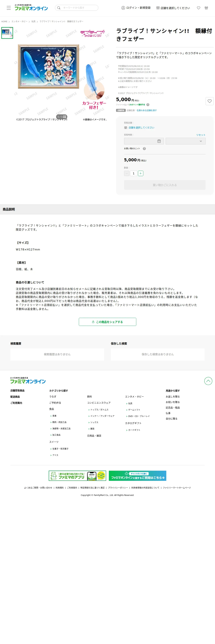Click the 在庫のある店舗を探す link
The width and height of the screenshot is (215, 644).
tap(147, 111)
